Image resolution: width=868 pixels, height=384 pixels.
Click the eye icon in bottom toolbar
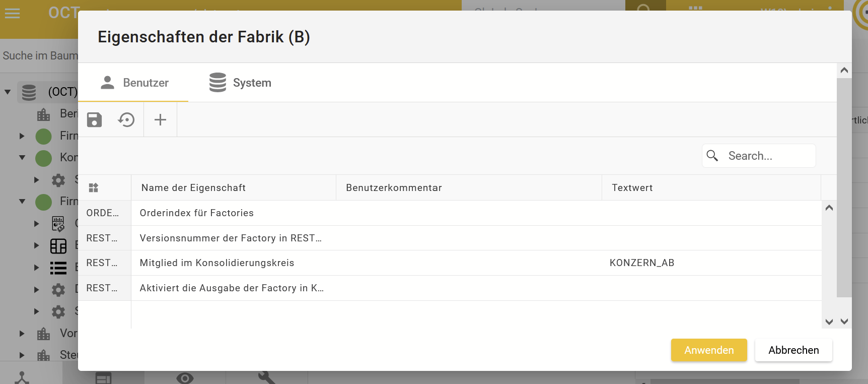pos(185,378)
